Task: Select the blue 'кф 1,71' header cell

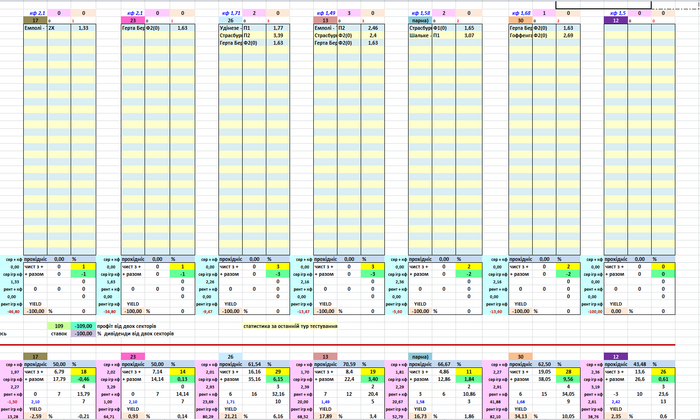Action: 231,13
